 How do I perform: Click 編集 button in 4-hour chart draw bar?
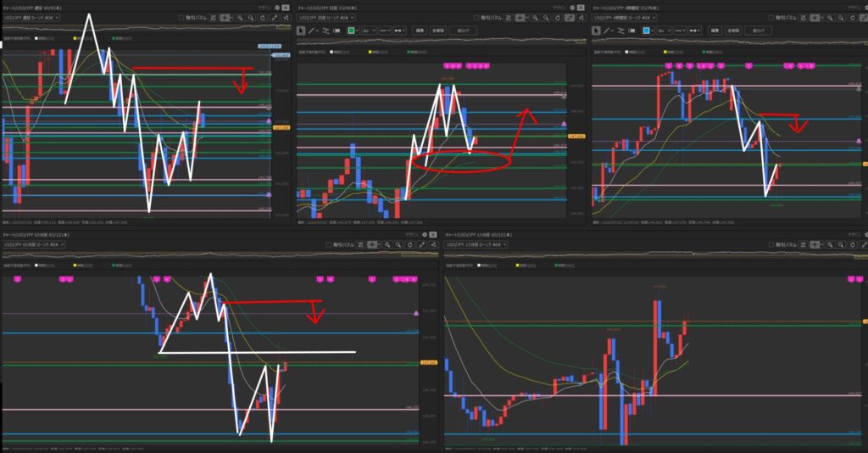coord(715,31)
